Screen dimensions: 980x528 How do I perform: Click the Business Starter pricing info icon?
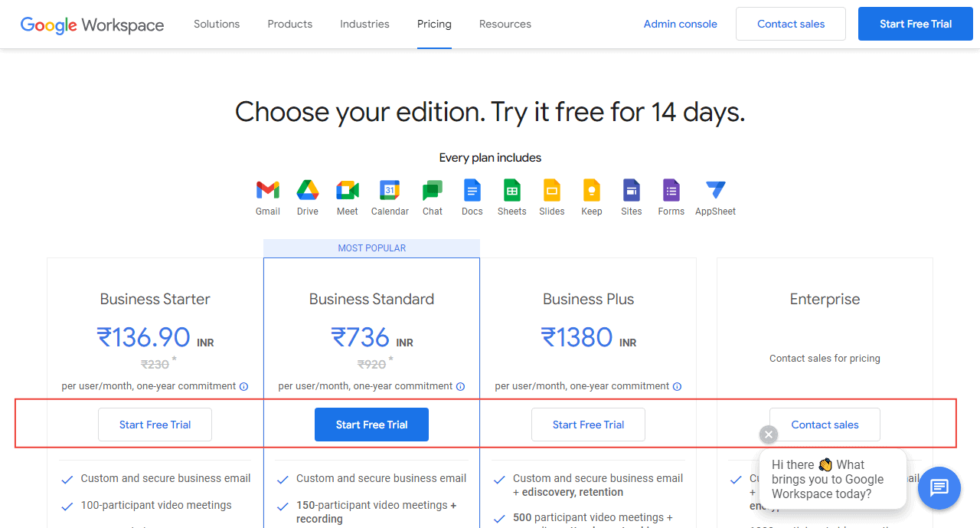click(x=243, y=386)
